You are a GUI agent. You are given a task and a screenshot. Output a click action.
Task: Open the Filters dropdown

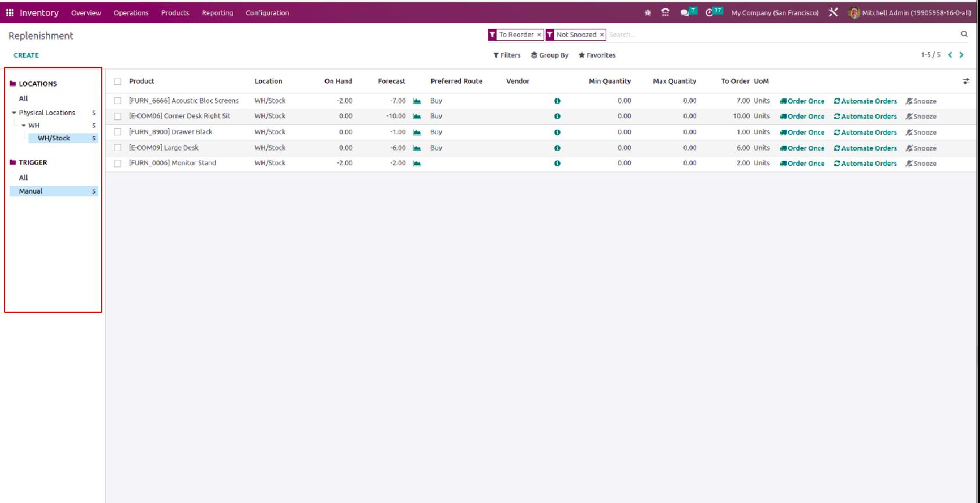[507, 55]
